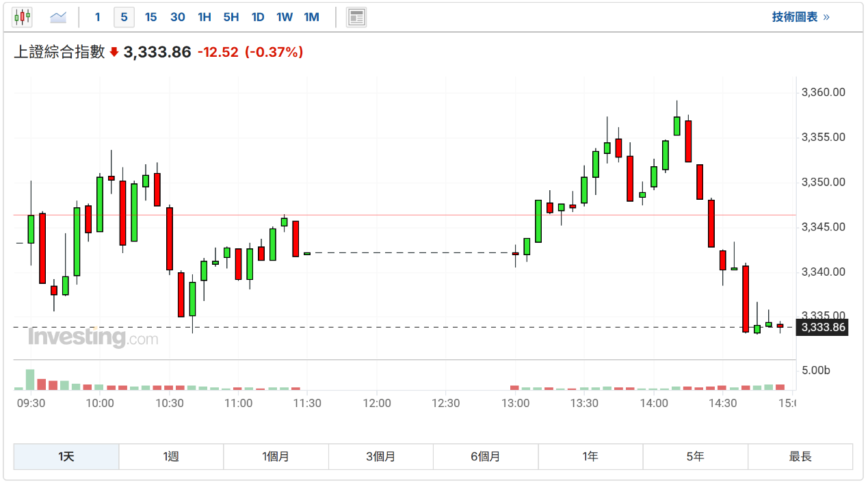Viewport: 868px width, 483px height.
Task: Choose the 6個月 time range tab
Action: [486, 456]
